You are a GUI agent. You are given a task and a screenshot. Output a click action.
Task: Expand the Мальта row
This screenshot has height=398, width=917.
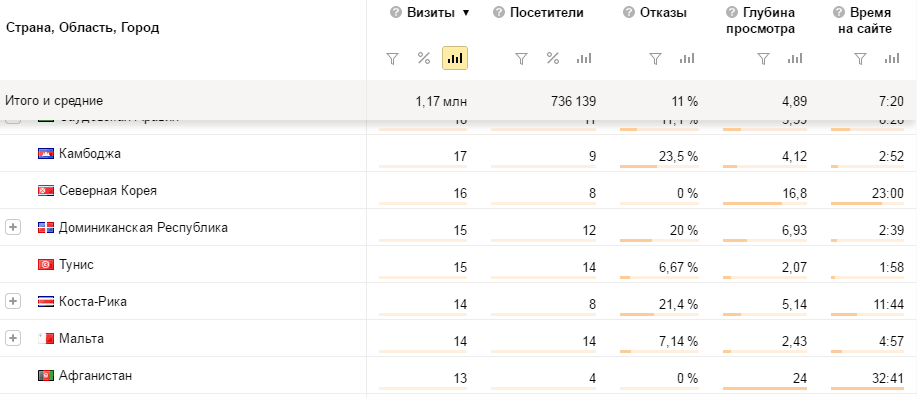13,338
